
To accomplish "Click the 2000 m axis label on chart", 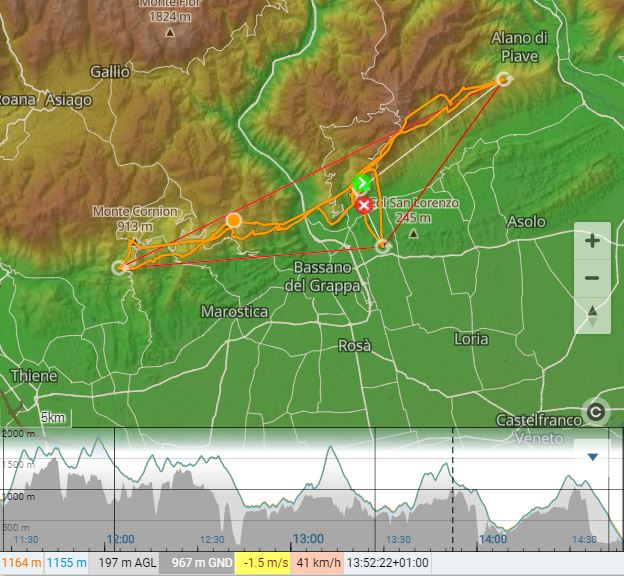I will tap(18, 433).
